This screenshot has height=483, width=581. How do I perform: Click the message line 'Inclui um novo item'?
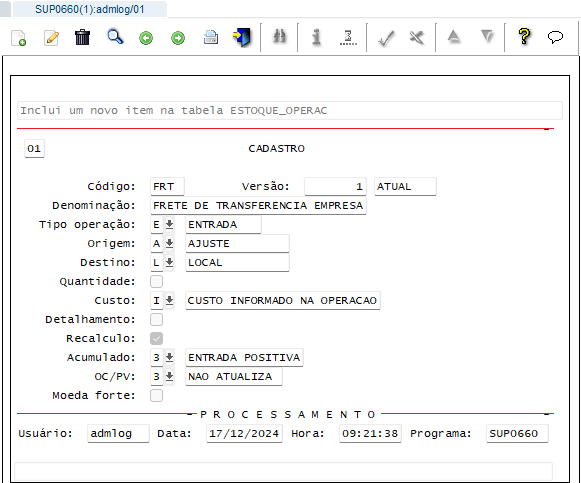[290, 110]
